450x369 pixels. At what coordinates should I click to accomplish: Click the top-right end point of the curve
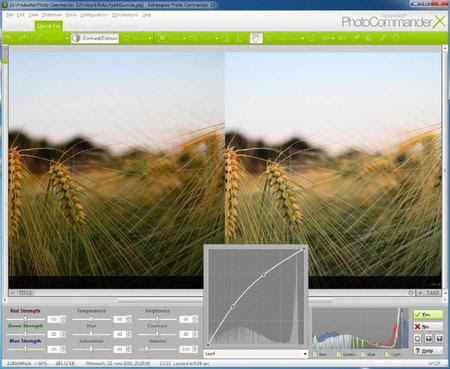click(304, 249)
